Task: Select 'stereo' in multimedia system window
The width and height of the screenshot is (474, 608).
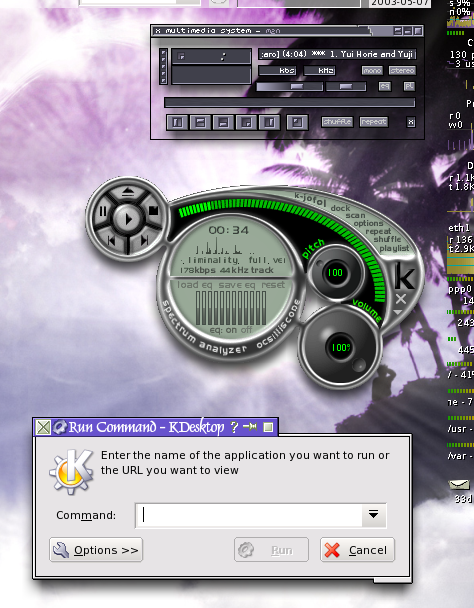Action: pyautogui.click(x=402, y=71)
